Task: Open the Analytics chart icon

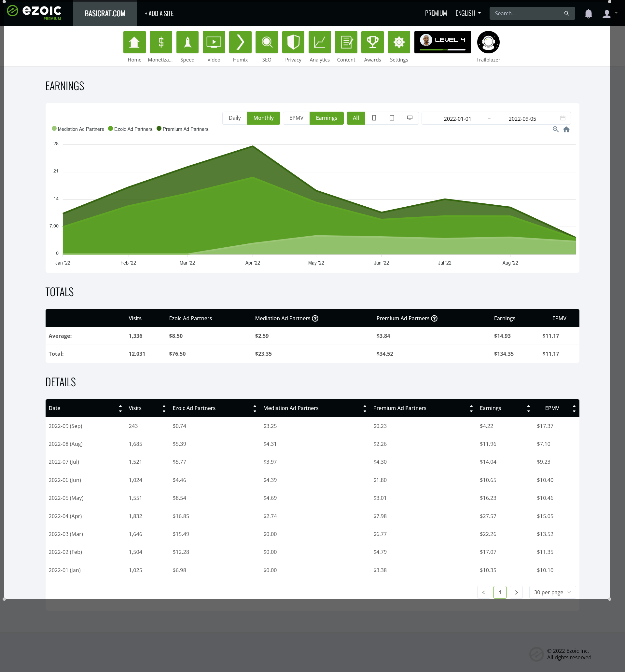Action: tap(320, 42)
